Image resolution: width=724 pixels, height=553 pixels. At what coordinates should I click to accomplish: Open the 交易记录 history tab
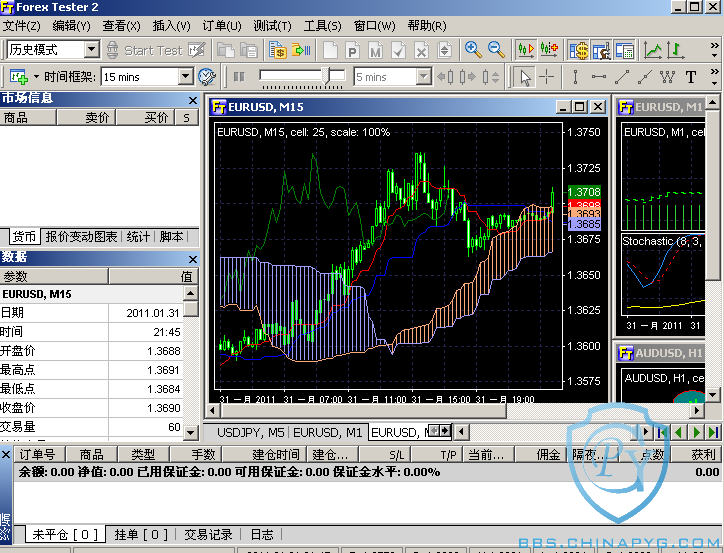point(208,535)
